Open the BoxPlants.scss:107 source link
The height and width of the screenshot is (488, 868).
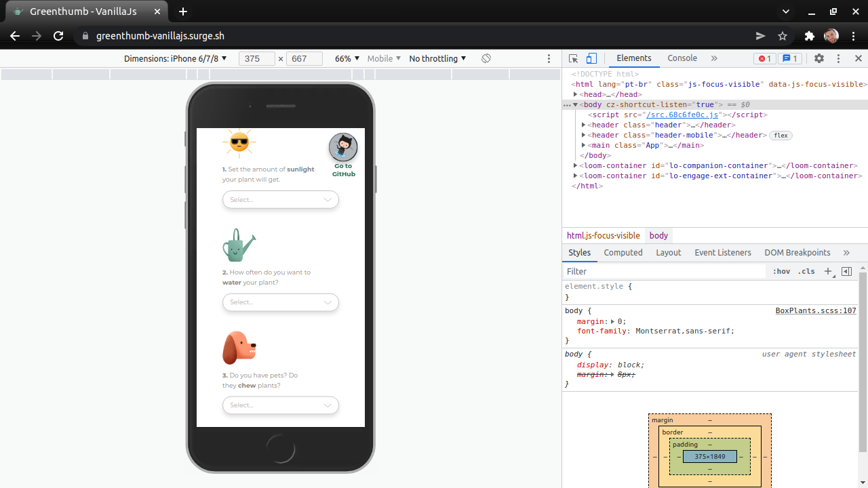tap(816, 310)
